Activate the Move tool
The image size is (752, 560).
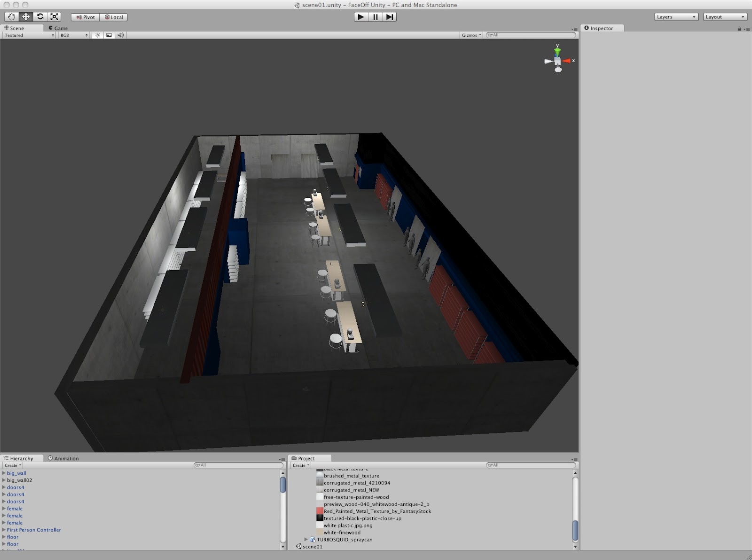pos(26,16)
